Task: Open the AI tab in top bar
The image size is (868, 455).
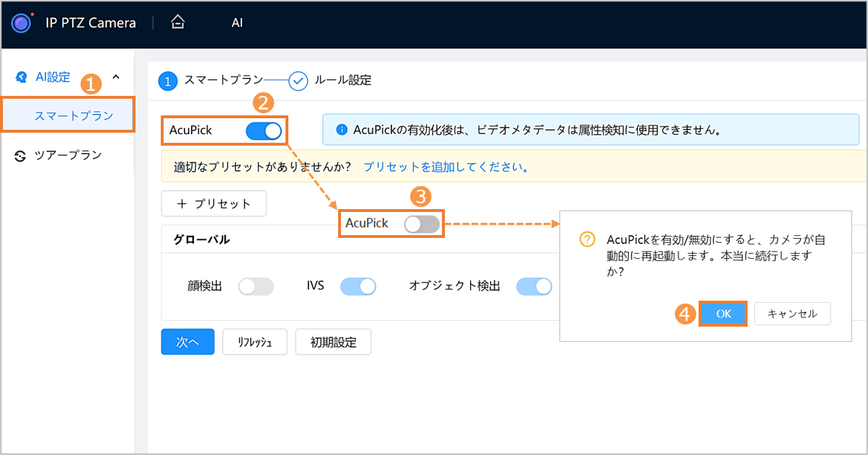Action: pos(237,22)
